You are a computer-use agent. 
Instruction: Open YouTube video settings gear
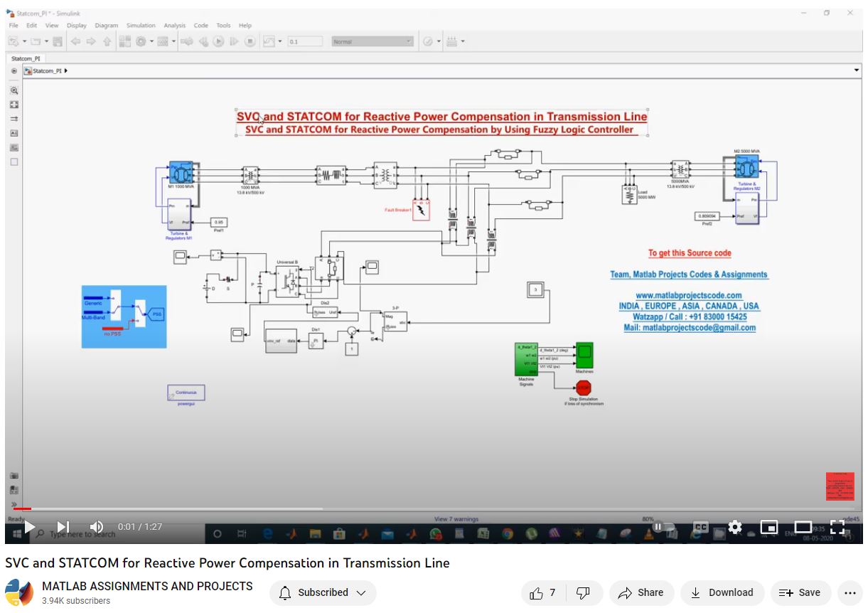(735, 527)
